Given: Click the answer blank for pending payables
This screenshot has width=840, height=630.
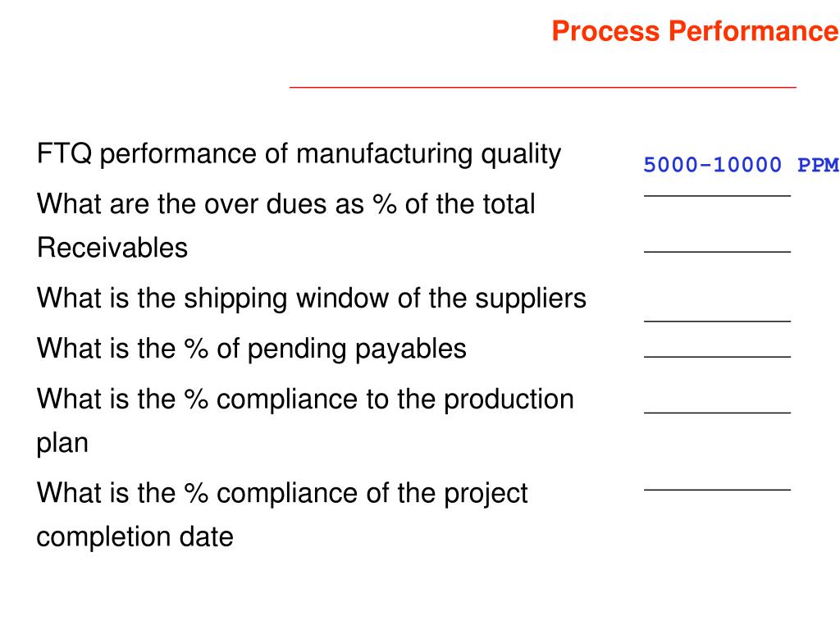Looking at the screenshot, I should pos(717,356).
